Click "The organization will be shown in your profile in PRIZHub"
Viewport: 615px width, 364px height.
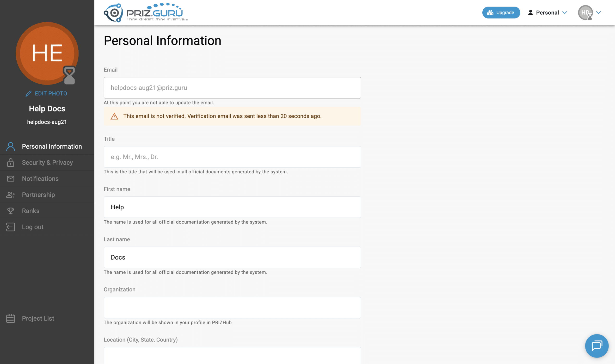pos(167,322)
